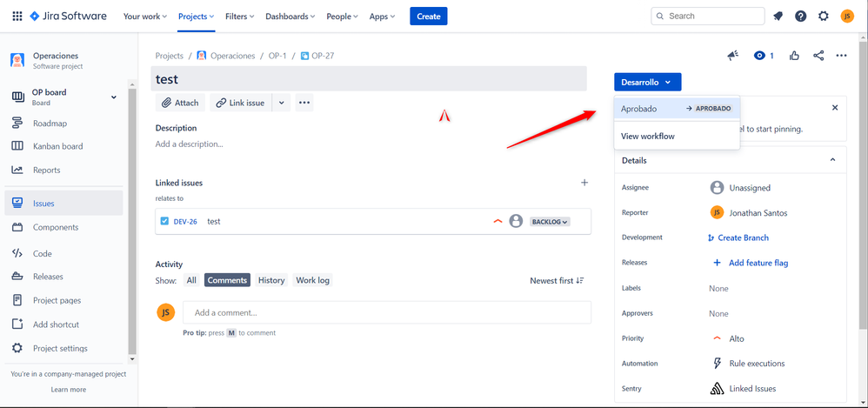Screen dimensions: 868x408
Task: Click the Link issue button
Action: (241, 103)
